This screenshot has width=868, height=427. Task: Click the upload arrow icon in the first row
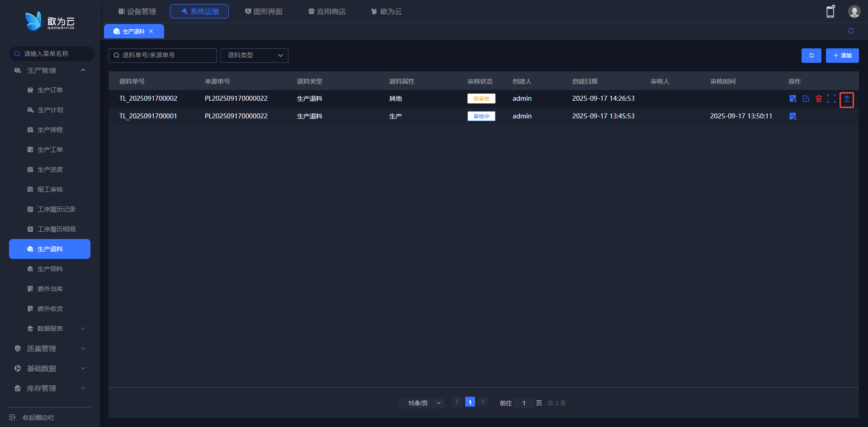[846, 99]
